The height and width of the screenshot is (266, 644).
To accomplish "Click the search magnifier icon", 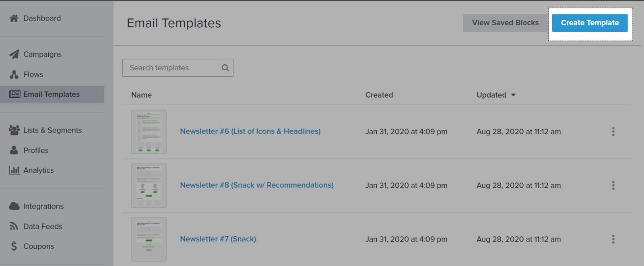I will [x=225, y=68].
